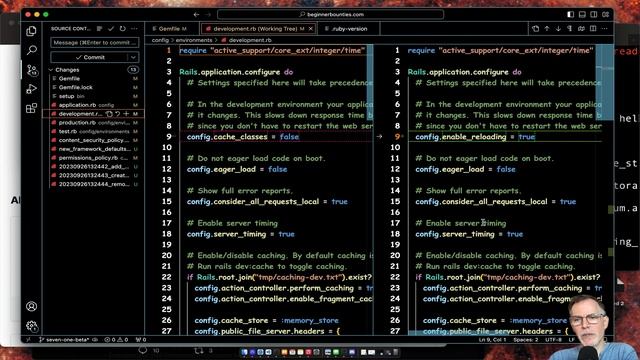This screenshot has height=360, width=640.
Task: Click the open file icon in editor toolbar
Action: (536, 29)
